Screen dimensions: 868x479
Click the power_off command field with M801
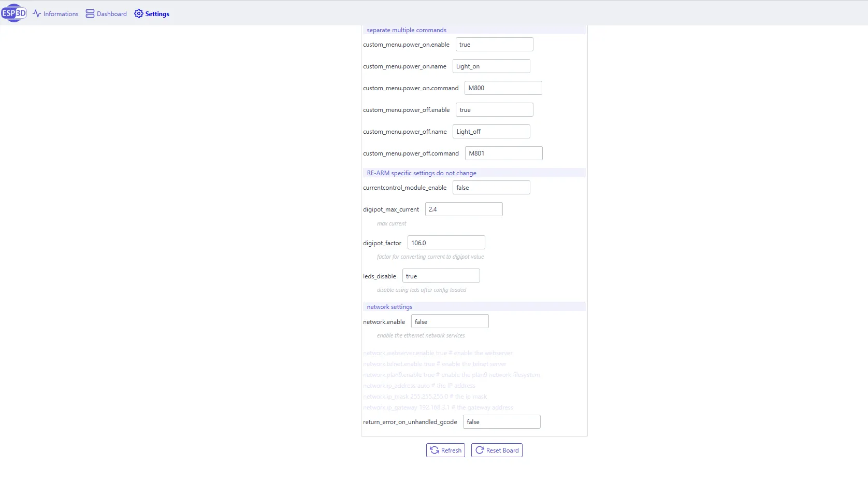503,153
